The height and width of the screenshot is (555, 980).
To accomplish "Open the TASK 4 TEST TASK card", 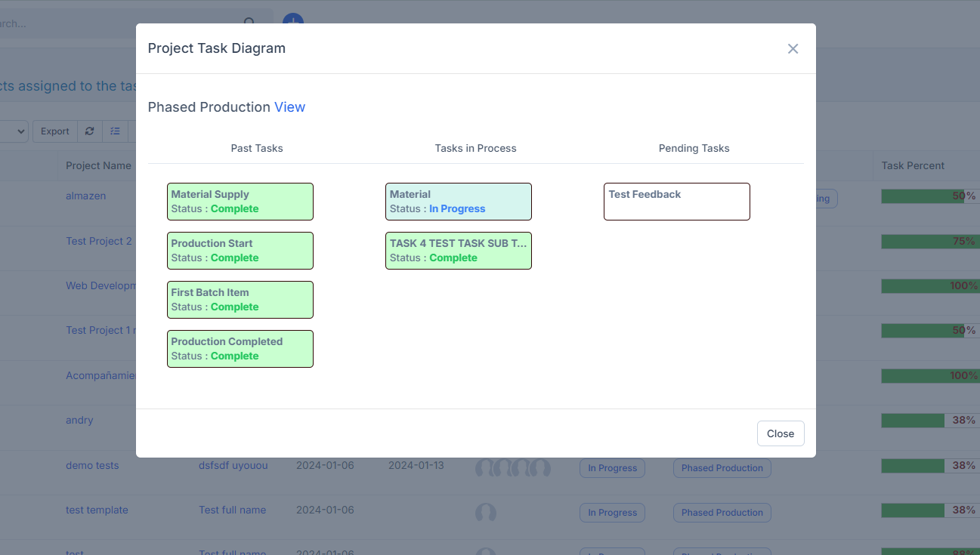I will [x=458, y=251].
